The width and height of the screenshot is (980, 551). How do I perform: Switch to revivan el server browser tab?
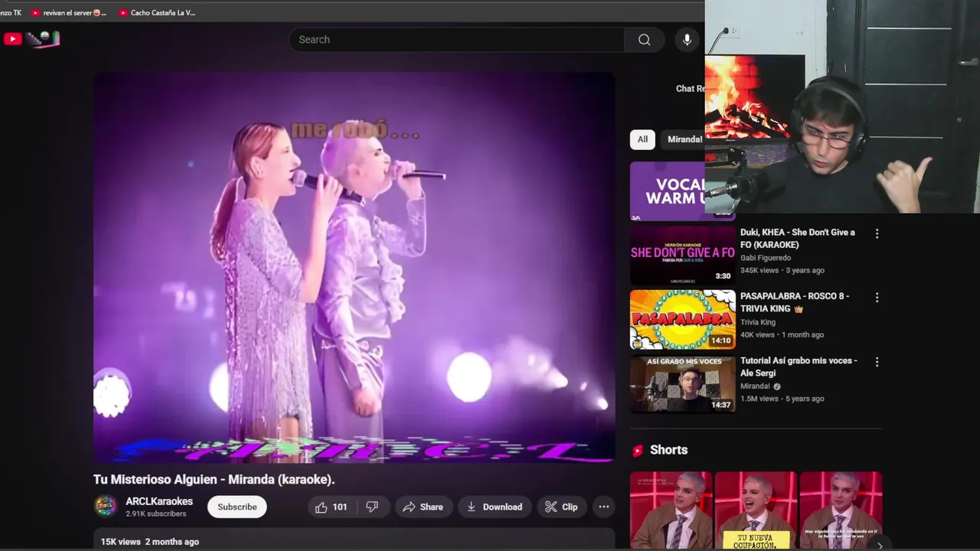point(69,12)
